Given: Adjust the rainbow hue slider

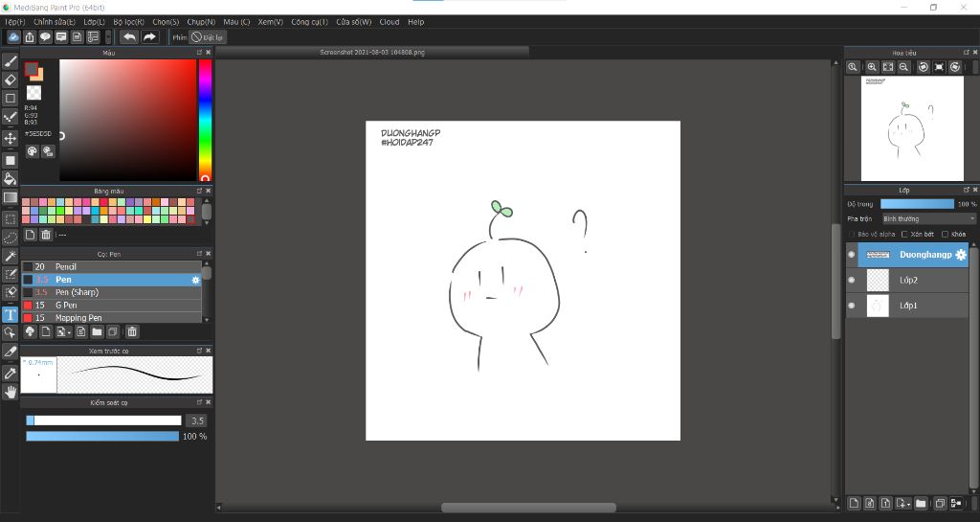Looking at the screenshot, I should click(205, 120).
